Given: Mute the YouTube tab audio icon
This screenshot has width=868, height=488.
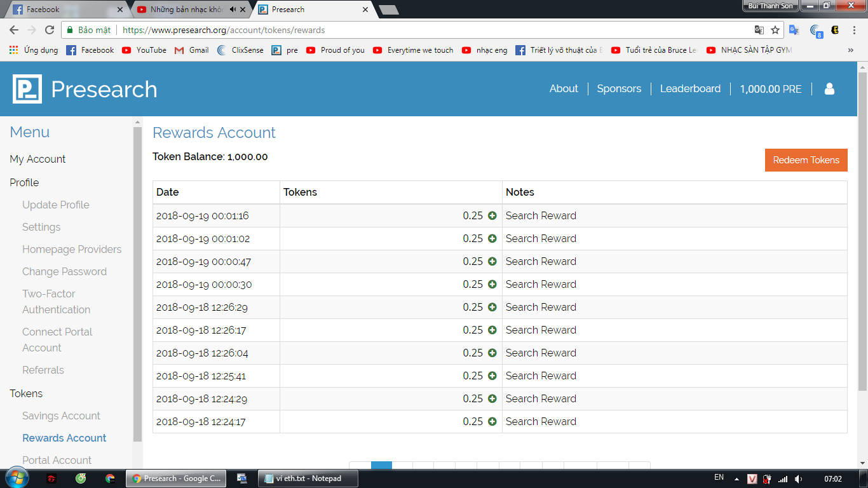Looking at the screenshot, I should point(233,10).
